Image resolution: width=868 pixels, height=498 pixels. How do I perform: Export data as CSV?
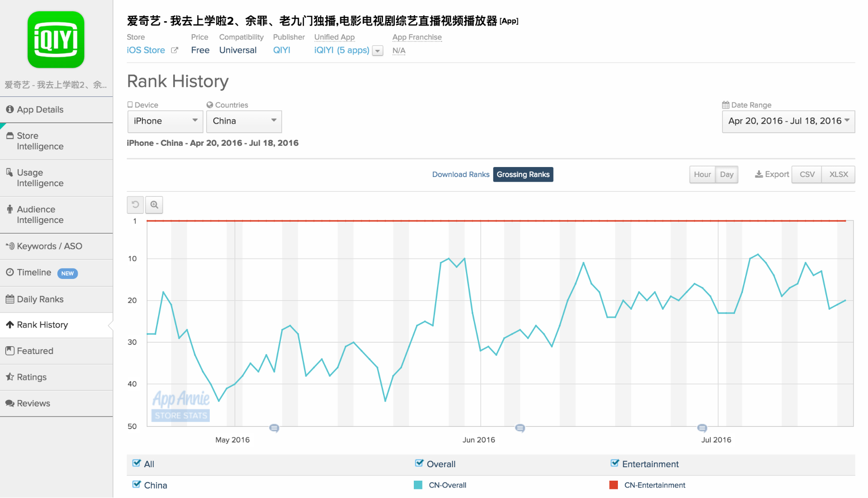806,174
